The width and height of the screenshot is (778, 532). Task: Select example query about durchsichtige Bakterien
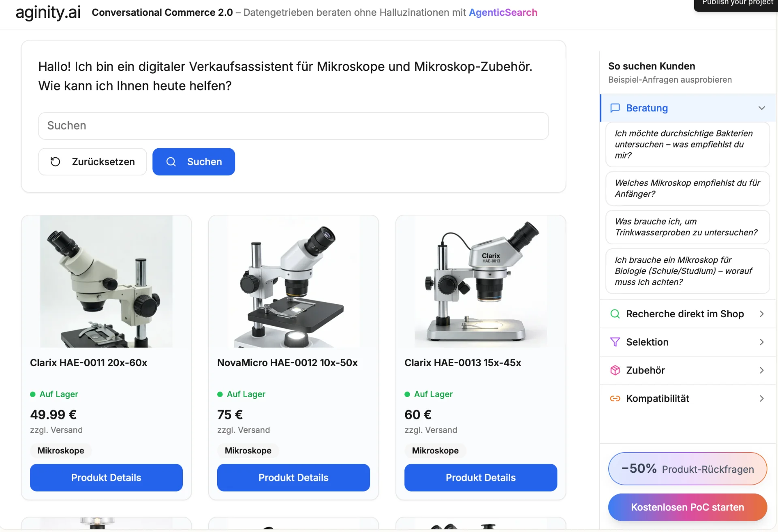[x=687, y=144]
